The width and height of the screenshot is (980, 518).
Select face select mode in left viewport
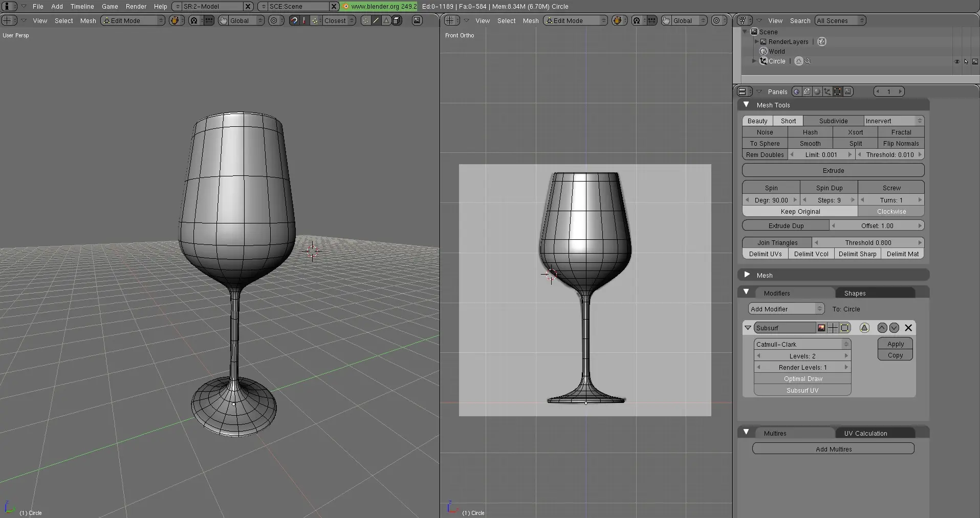pyautogui.click(x=386, y=20)
